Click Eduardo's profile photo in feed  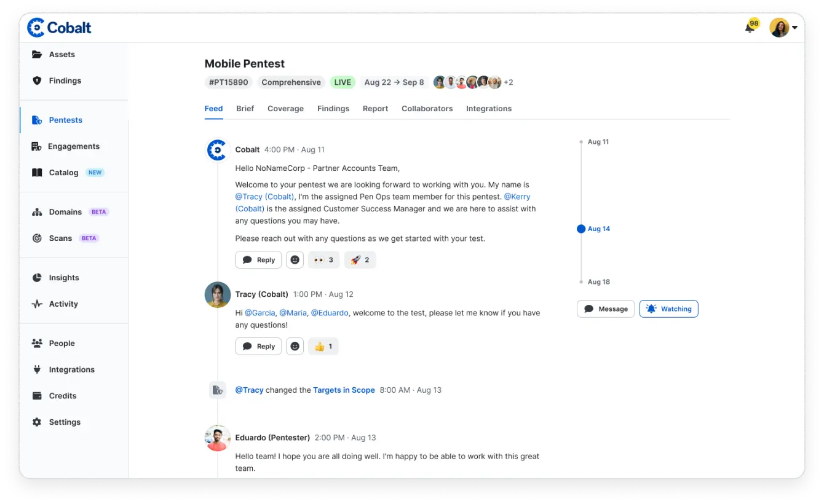point(217,438)
